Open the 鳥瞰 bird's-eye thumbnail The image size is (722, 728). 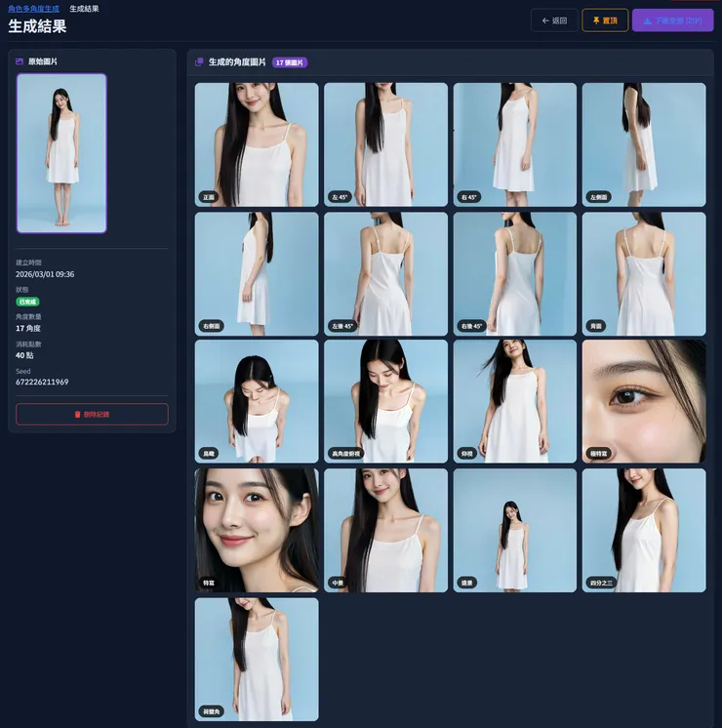coord(257,401)
